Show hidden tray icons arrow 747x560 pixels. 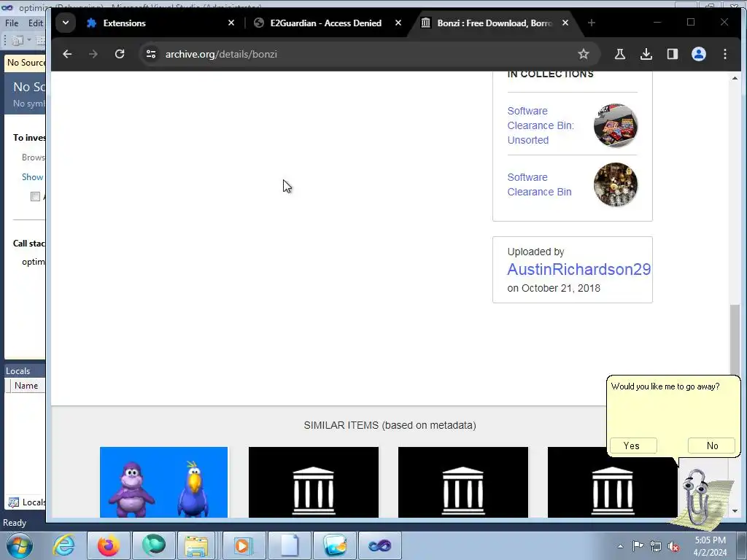point(620,546)
